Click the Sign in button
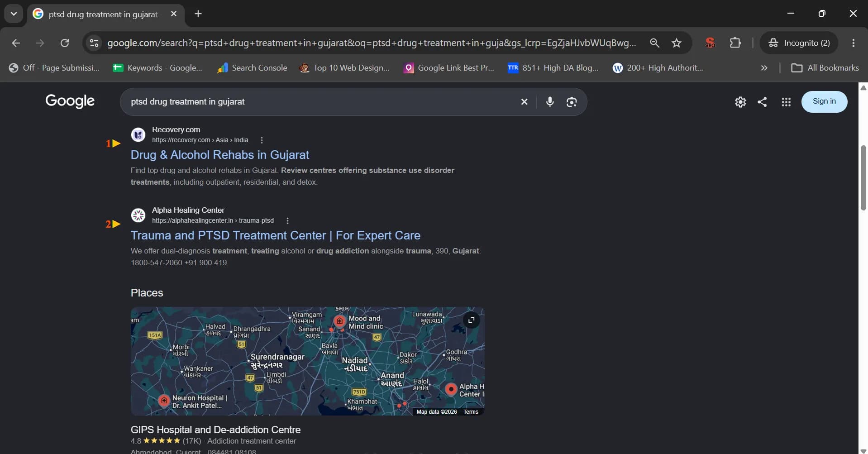 click(x=824, y=101)
